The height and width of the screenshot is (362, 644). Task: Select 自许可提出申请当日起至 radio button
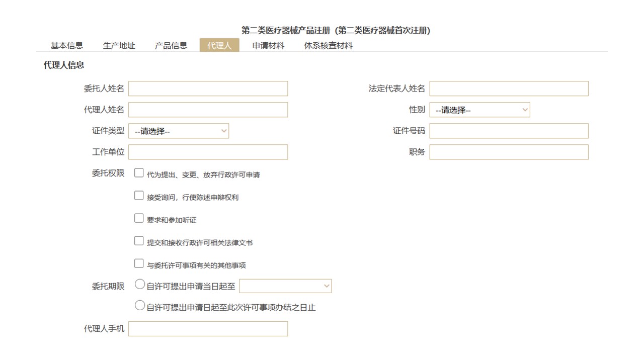click(140, 285)
